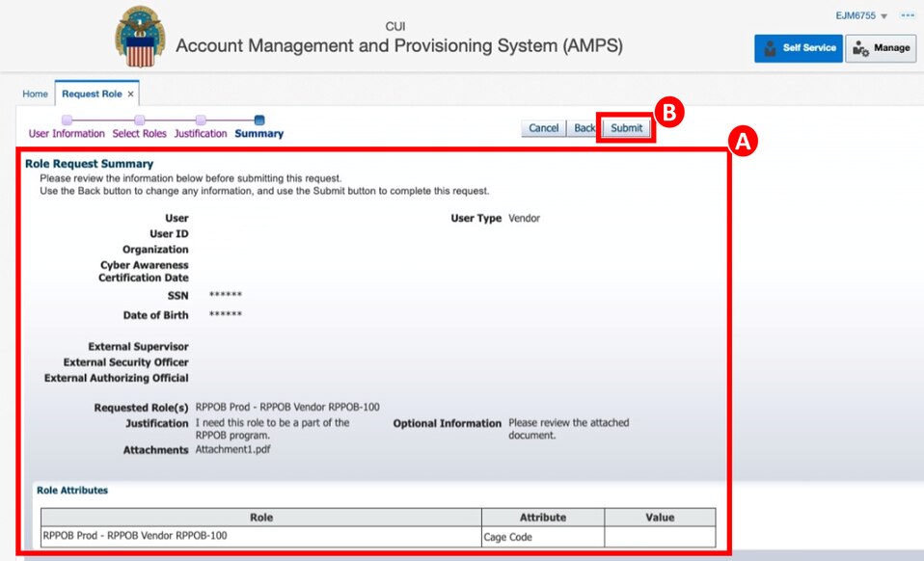The height and width of the screenshot is (561, 924).
Task: Go to the Select Roles step
Action: coord(139,133)
